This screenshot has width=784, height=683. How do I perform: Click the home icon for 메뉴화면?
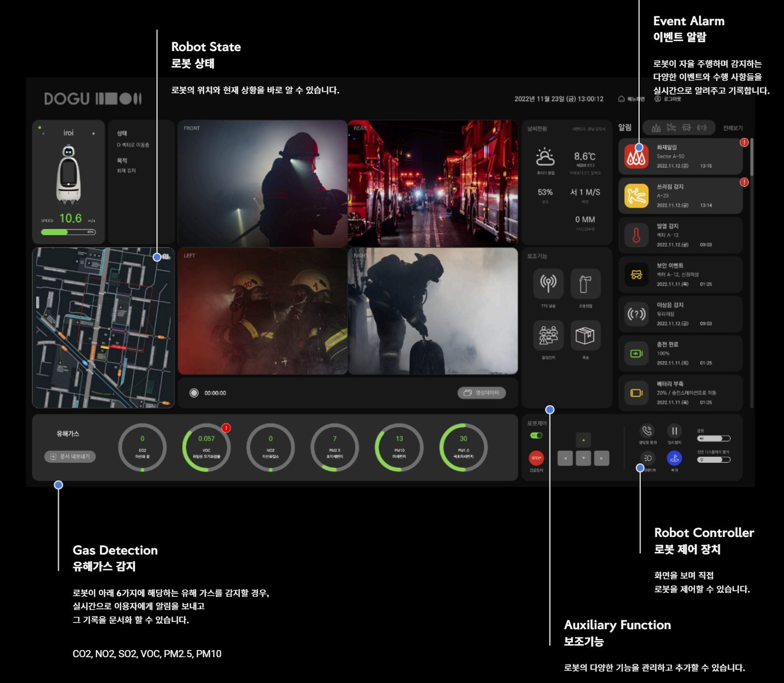pos(621,99)
